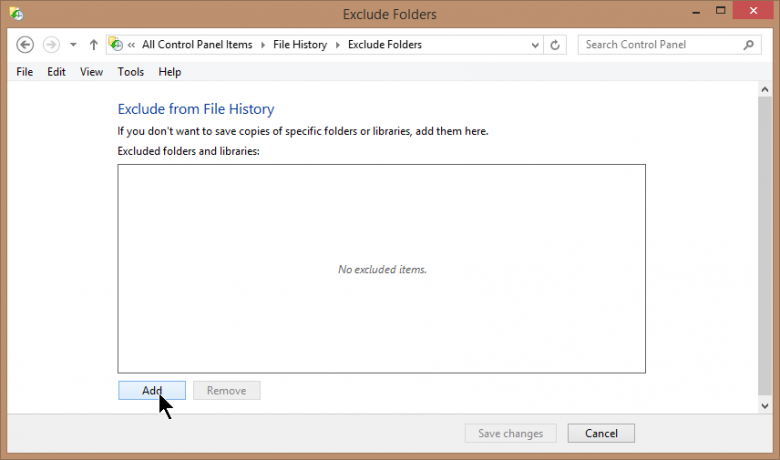Expand arrow after File History breadcrumb
780x460 pixels.
pyautogui.click(x=338, y=45)
